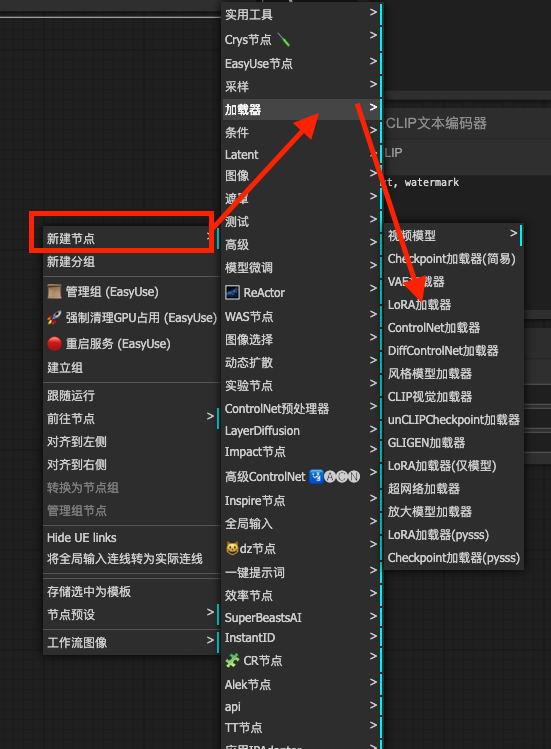Open 全局输入 category
This screenshot has height=749, width=551.
coord(302,524)
